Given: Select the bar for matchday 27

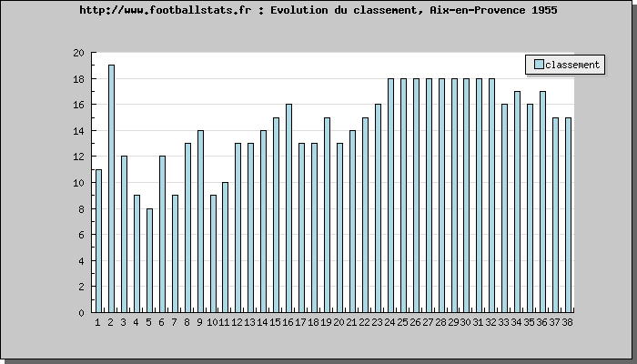Looking at the screenshot, I should click(429, 196).
